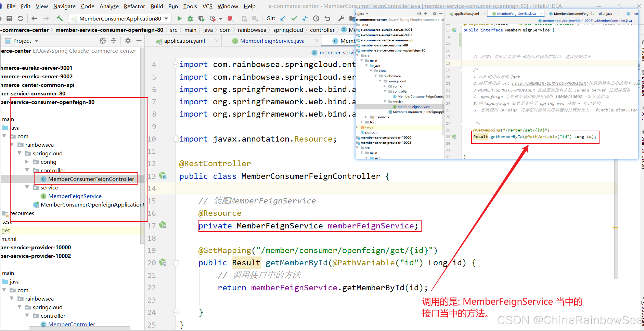
Task: Close MemberFeignService.java tab in main editor
Action: (x=317, y=41)
